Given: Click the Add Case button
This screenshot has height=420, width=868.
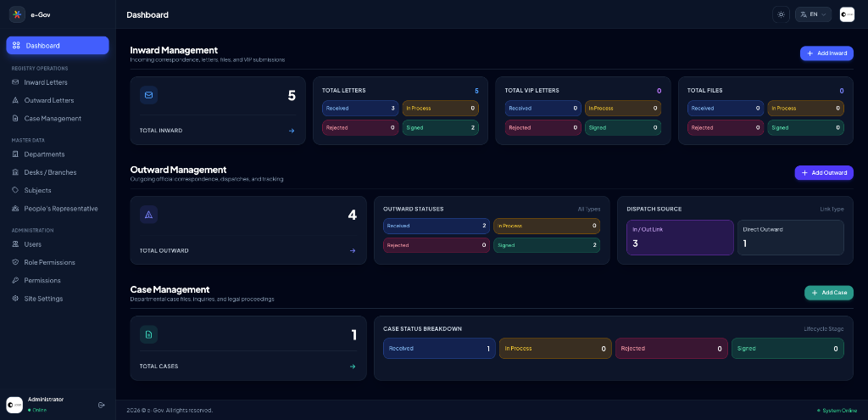Looking at the screenshot, I should (829, 293).
